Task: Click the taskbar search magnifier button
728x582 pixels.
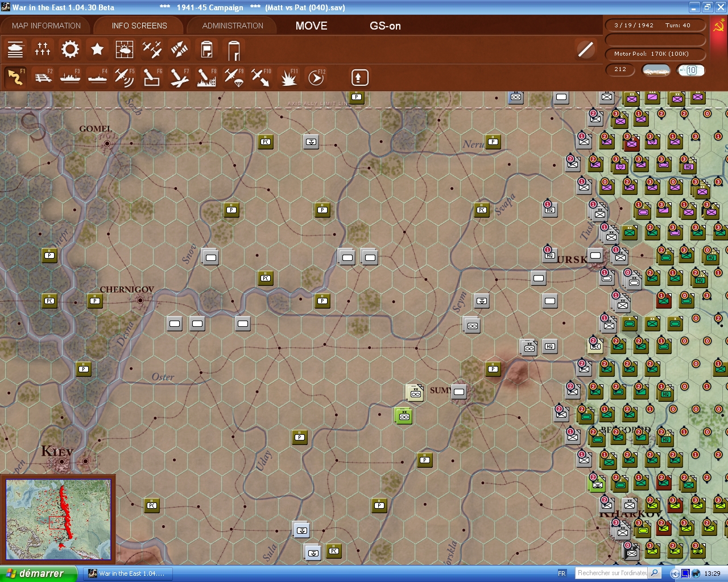Action: 655,573
